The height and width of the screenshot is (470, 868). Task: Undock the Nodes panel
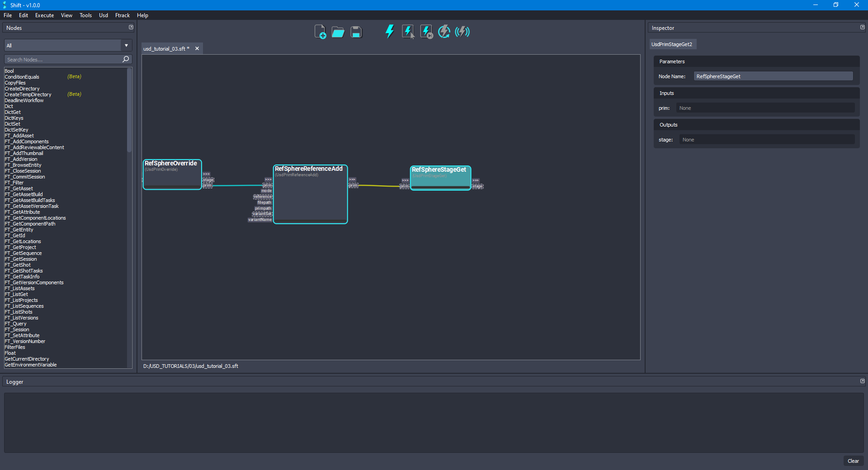coord(131,27)
